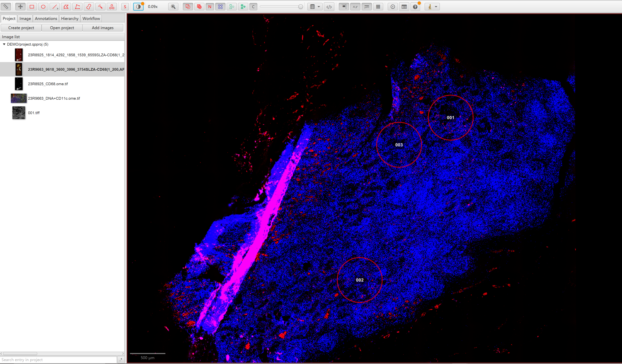The width and height of the screenshot is (622, 364).
Task: Click the Add images button
Action: [103, 28]
